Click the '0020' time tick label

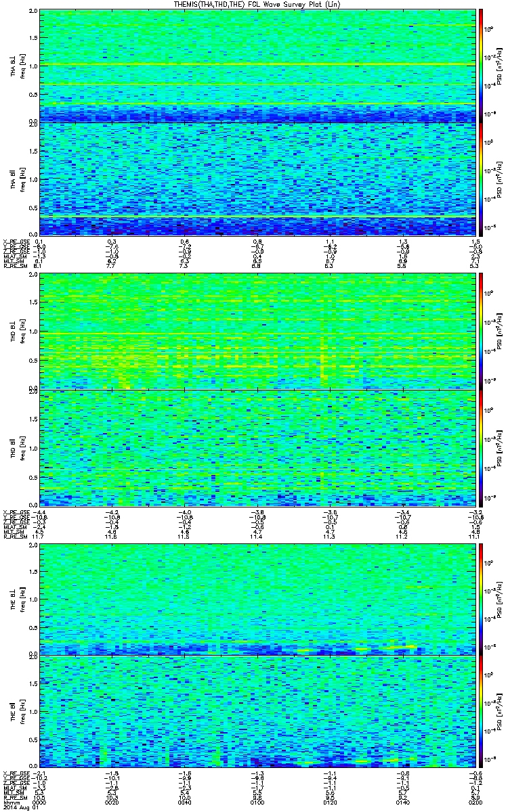[112, 802]
